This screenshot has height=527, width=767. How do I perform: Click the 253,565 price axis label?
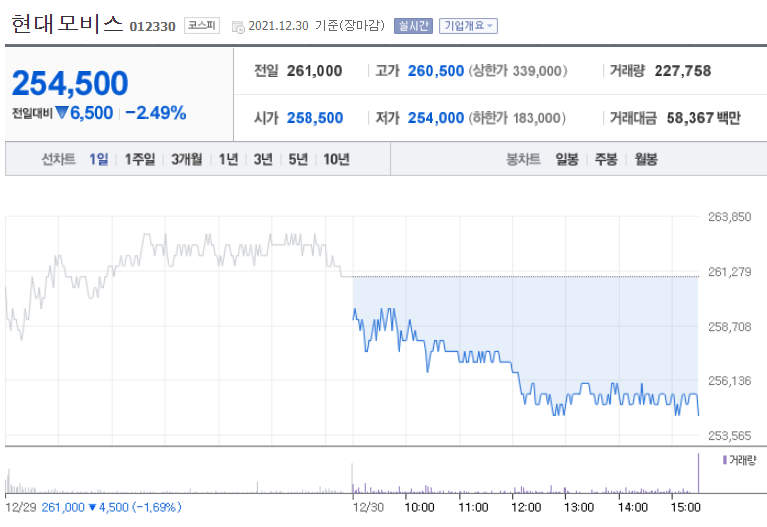click(729, 435)
